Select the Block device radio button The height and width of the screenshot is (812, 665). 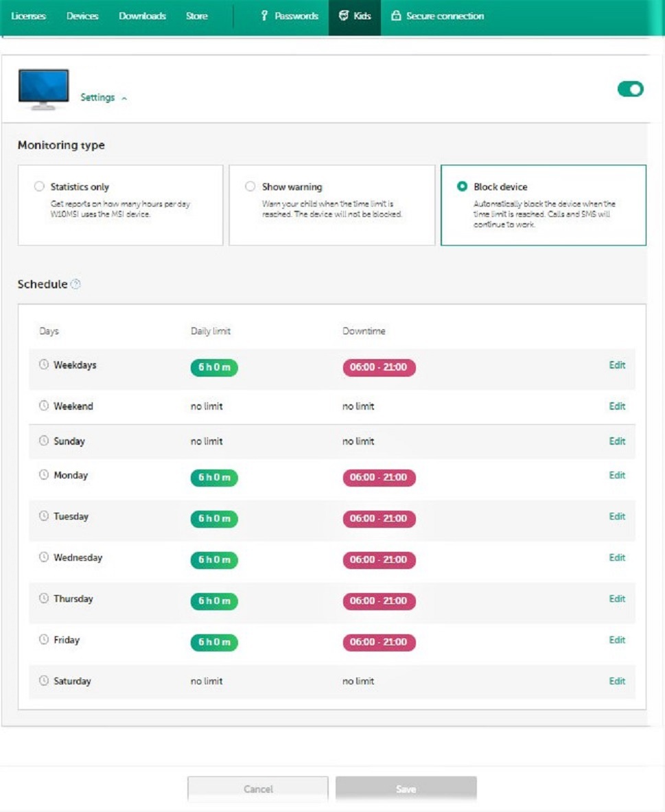(x=462, y=187)
